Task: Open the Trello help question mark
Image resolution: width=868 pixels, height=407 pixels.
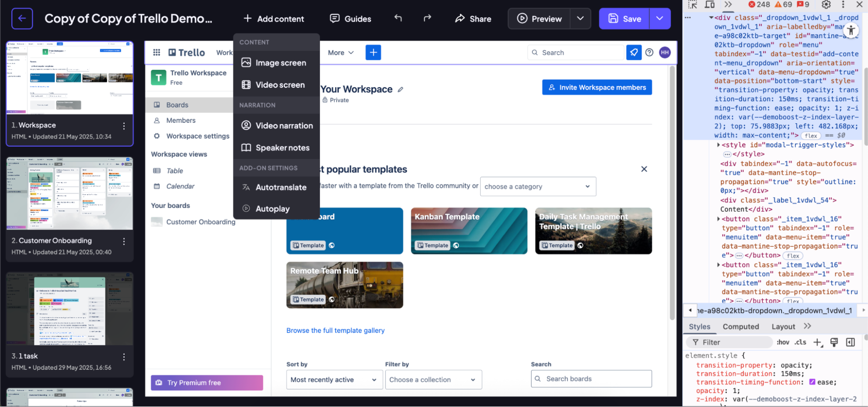Action: tap(649, 53)
